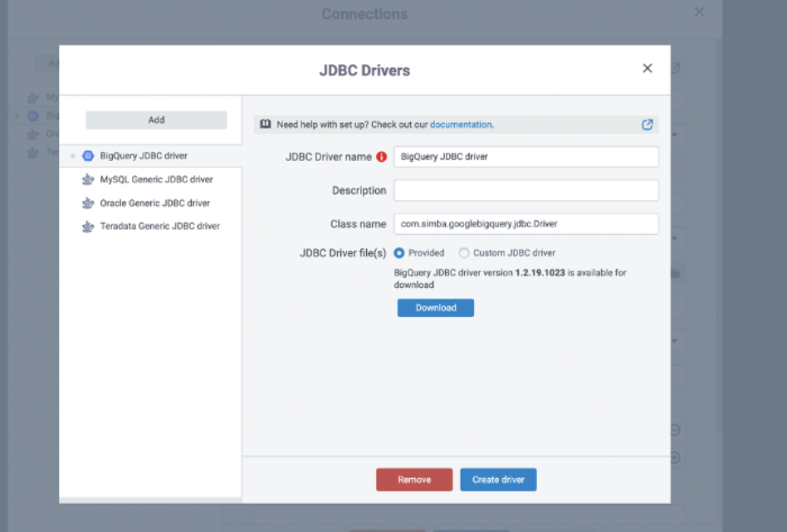Viewport: 787px width, 532px height.
Task: Select the Provided radio button
Action: (x=399, y=253)
